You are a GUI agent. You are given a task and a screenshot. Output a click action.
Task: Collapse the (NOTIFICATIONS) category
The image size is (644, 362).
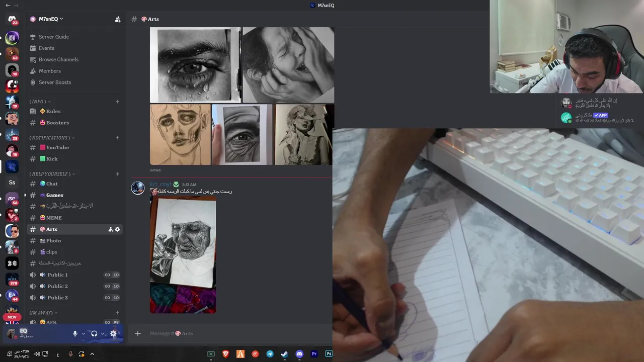click(52, 138)
